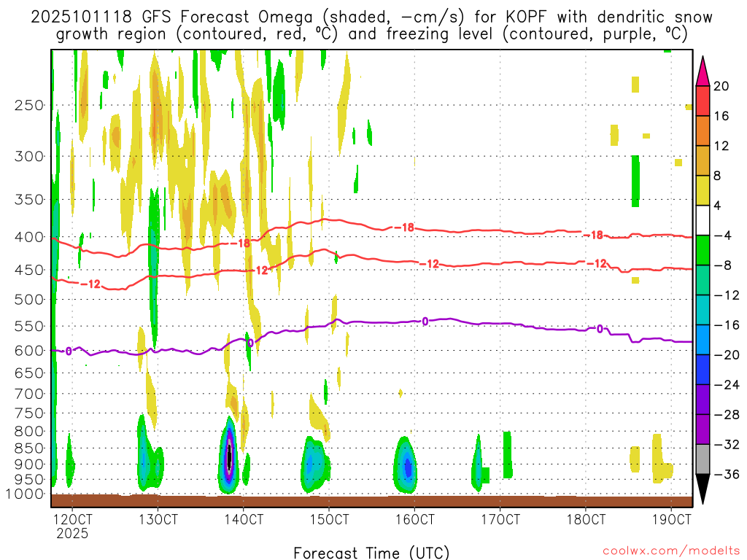
Task: Click the 700 pressure level label
Action: coord(29,394)
